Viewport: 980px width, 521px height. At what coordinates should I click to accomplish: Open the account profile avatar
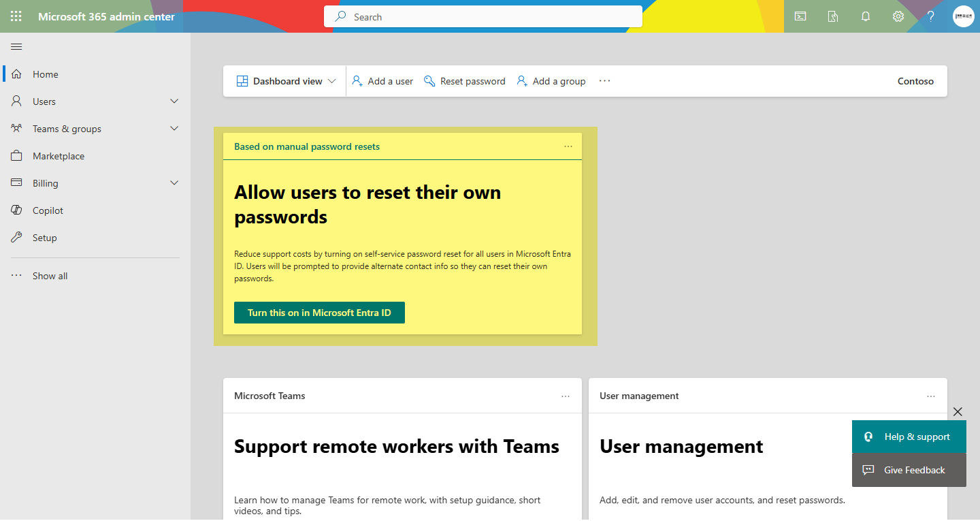tap(964, 16)
